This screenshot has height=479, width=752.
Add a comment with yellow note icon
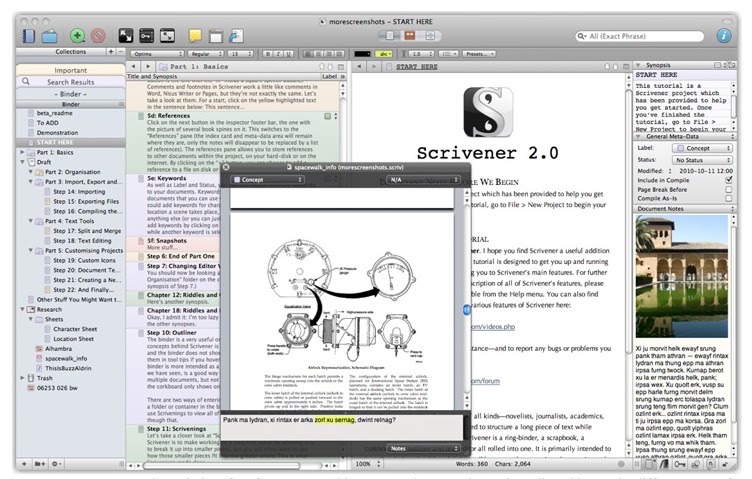click(x=195, y=36)
